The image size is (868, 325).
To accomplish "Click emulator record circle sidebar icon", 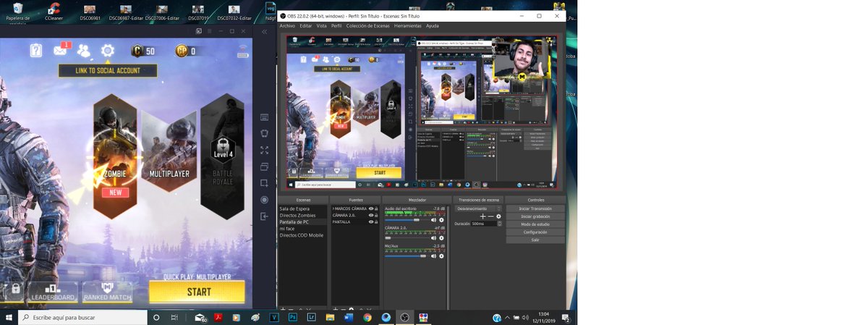I will (265, 200).
